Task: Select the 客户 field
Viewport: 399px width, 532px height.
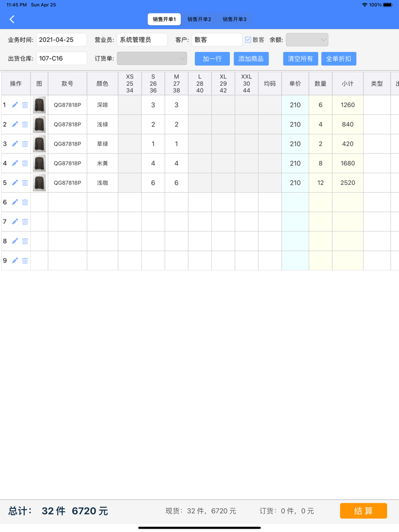Action: tap(217, 40)
